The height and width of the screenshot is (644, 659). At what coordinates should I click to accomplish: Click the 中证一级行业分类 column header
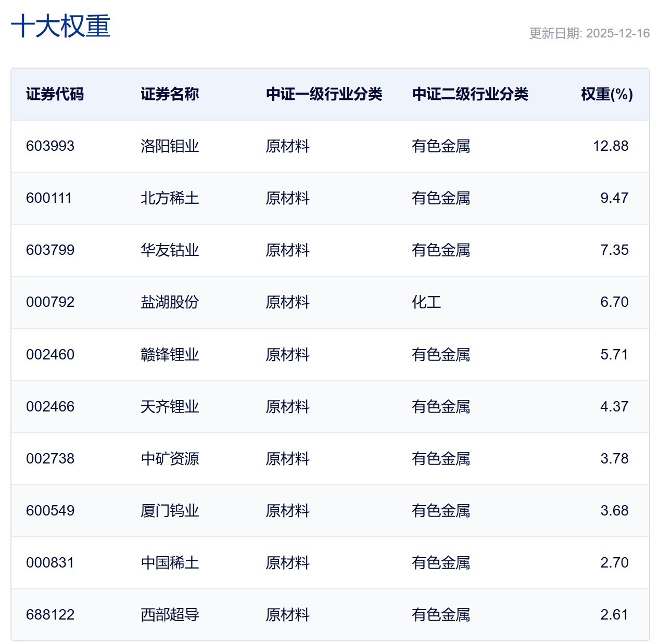click(324, 94)
